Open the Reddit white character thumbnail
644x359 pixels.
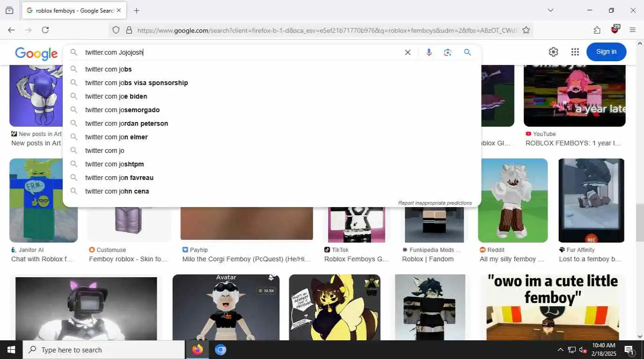tap(513, 200)
